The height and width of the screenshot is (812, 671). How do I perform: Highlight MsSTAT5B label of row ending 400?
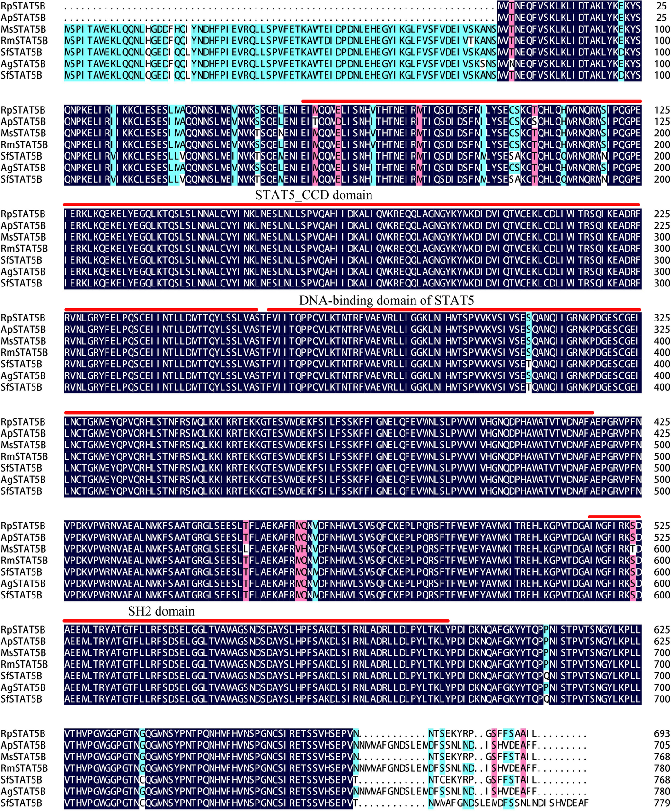(x=24, y=341)
